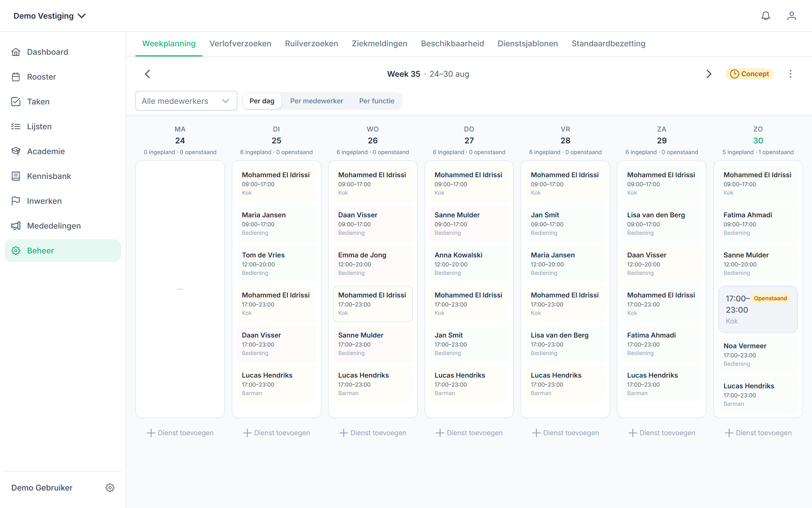Open Emma de Jong shift card
812x508 pixels.
(372, 264)
